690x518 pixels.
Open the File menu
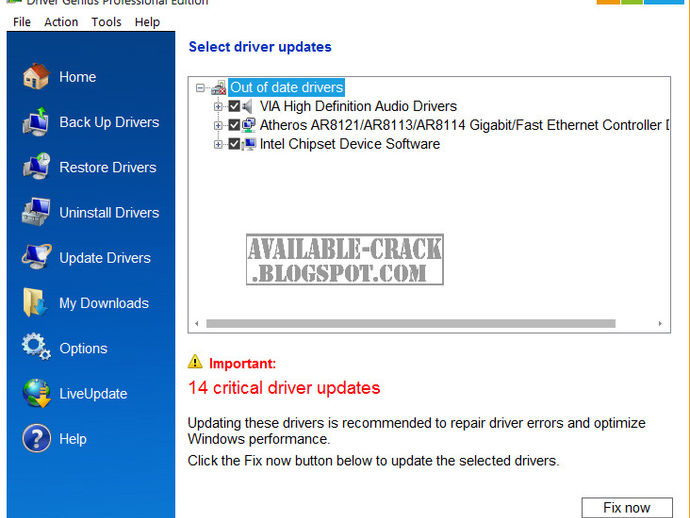[x=22, y=22]
